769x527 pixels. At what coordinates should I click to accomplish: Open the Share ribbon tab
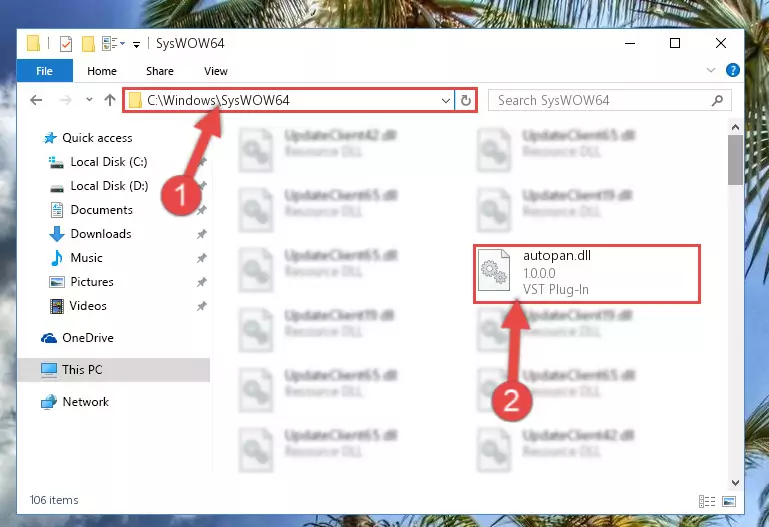(x=160, y=71)
